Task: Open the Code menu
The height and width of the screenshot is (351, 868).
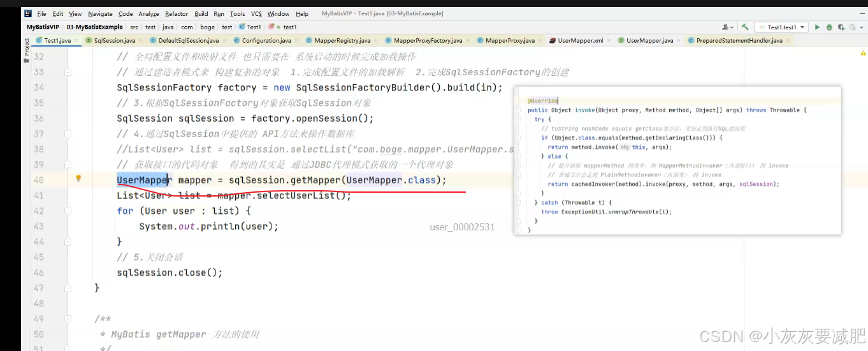Action: (126, 13)
